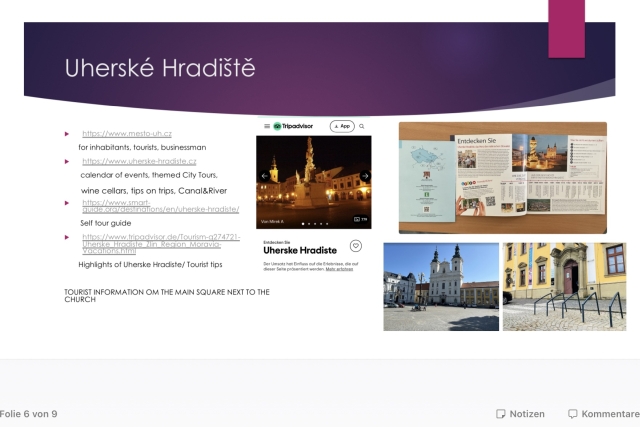Click the Tripadvisor owl logo
The image size is (640, 427).
tap(279, 126)
